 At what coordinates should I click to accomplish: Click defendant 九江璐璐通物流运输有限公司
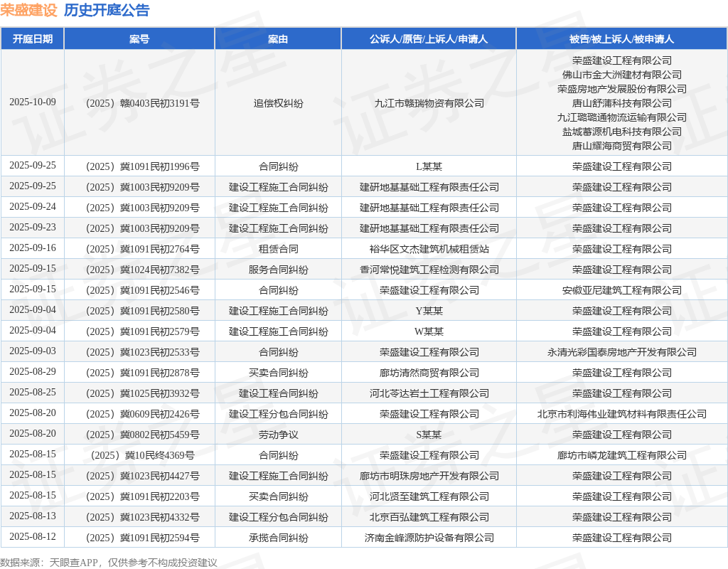click(621, 117)
